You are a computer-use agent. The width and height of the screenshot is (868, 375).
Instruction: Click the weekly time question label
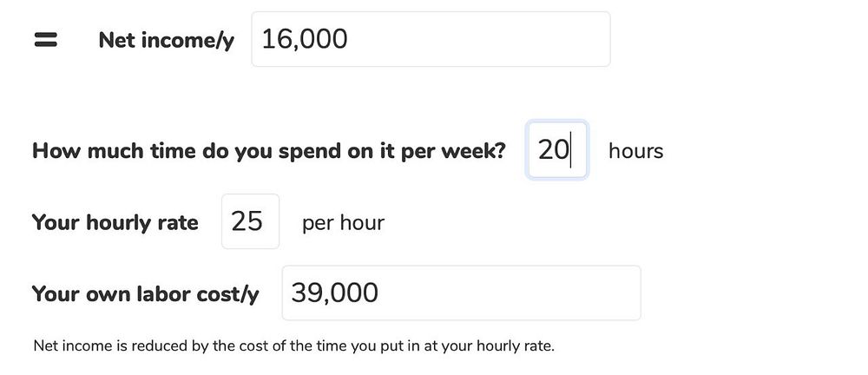point(268,150)
